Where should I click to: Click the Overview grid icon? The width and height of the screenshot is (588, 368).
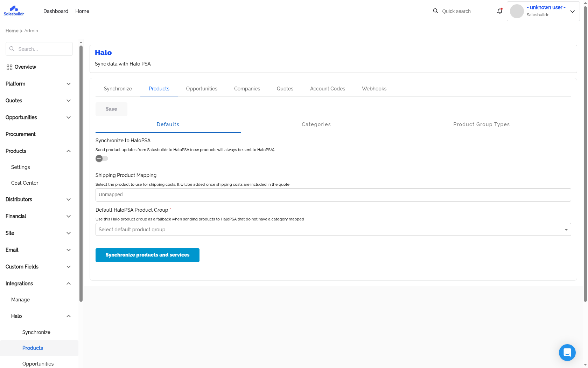pyautogui.click(x=9, y=67)
